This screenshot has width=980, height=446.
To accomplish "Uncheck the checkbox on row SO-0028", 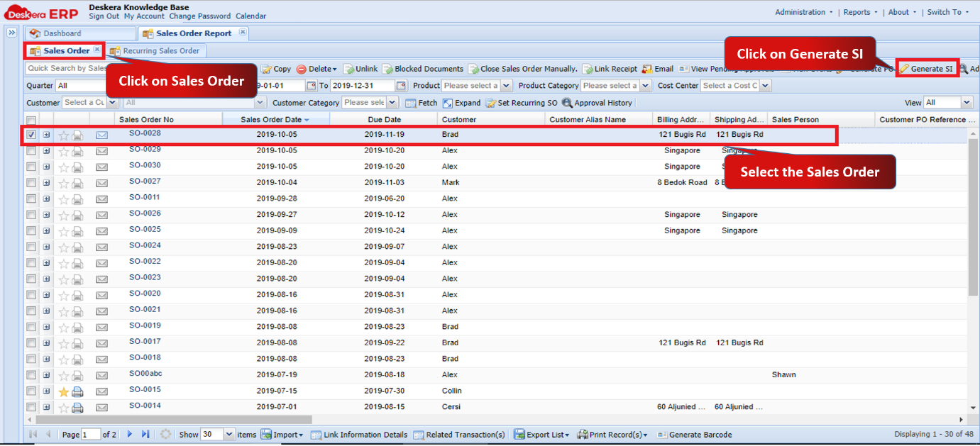I will (x=30, y=134).
